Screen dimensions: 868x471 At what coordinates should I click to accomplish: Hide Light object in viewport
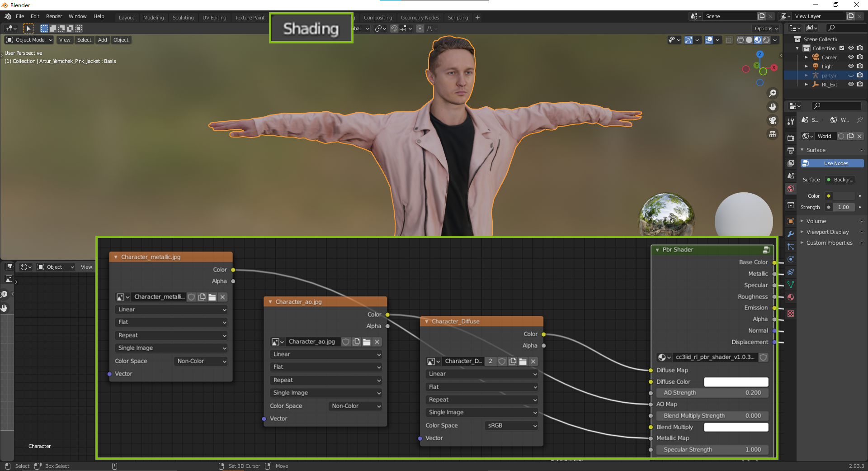[851, 67]
